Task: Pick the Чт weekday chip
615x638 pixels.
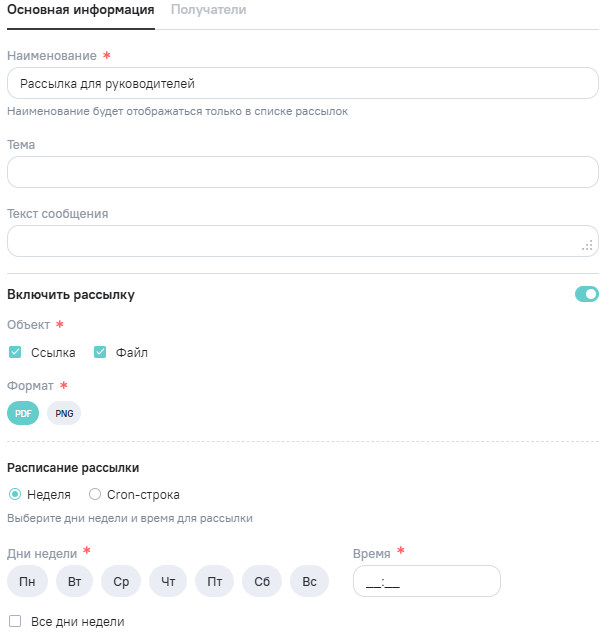Action: [x=168, y=581]
